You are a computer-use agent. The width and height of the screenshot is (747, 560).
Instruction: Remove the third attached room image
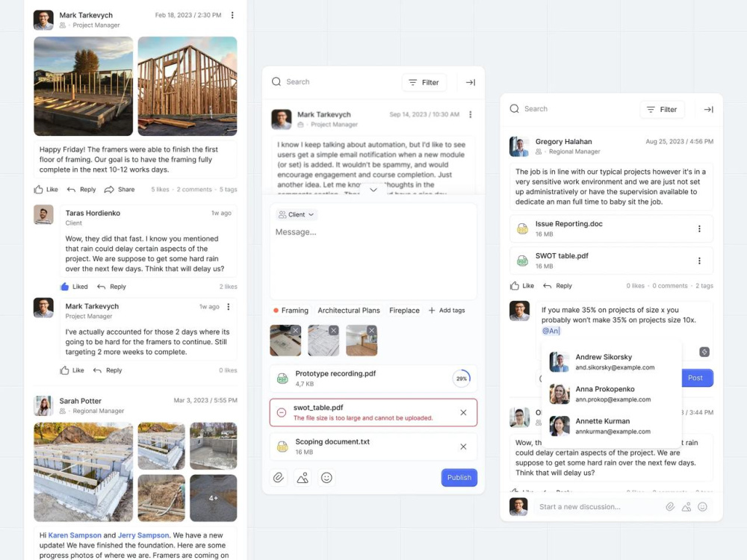tap(371, 331)
